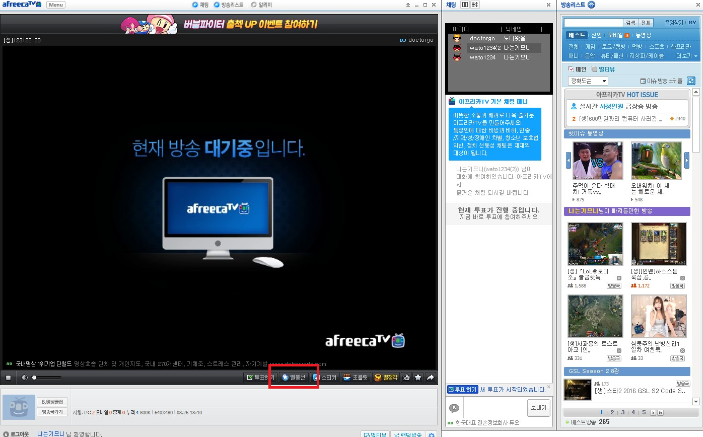The image size is (703, 437).
Task: Select the 동영상 tab in broadcast list
Action: pos(643,35)
